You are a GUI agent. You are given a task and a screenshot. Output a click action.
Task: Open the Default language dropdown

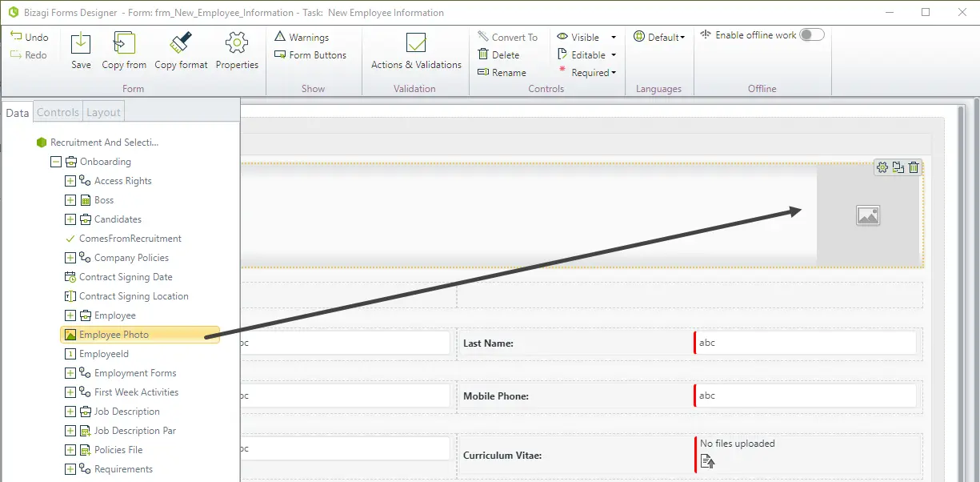659,37
